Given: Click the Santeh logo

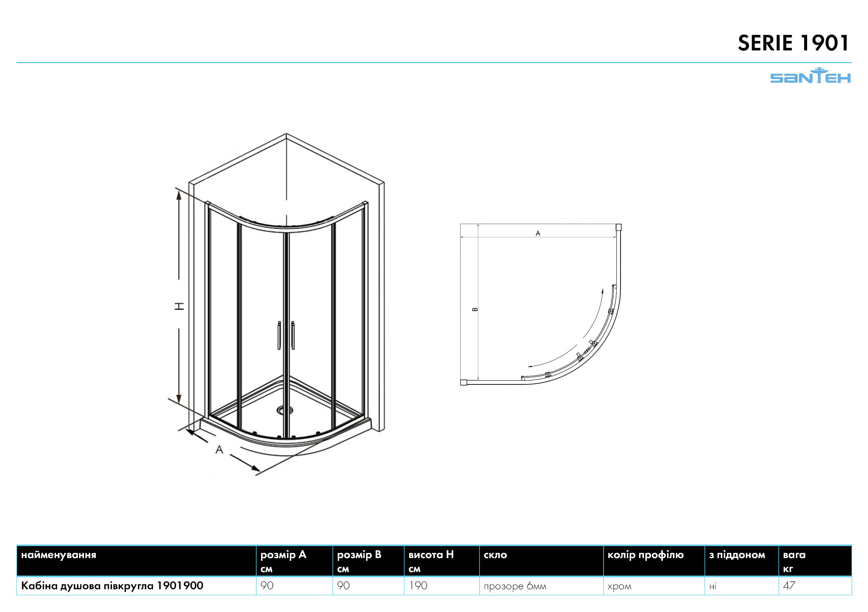Looking at the screenshot, I should click(x=810, y=76).
